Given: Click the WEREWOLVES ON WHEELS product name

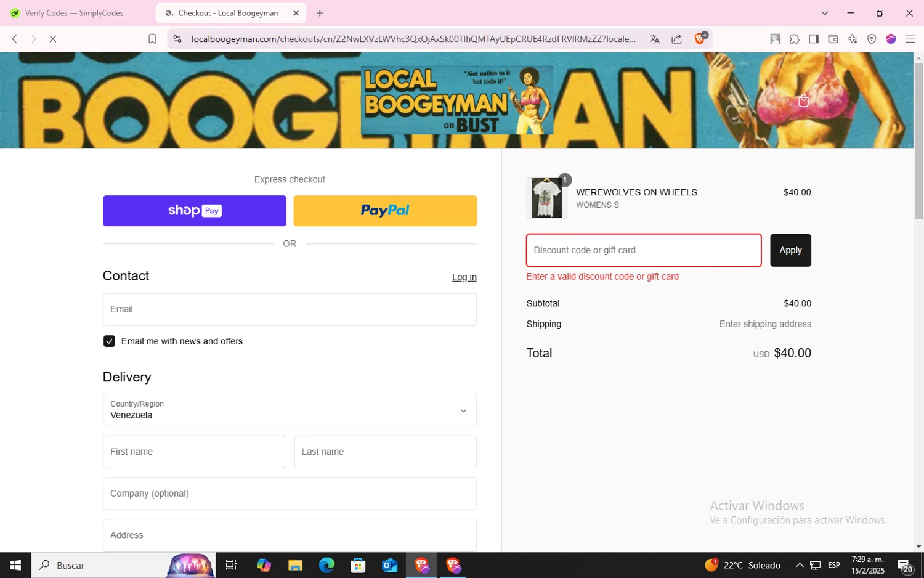Looking at the screenshot, I should point(636,192).
